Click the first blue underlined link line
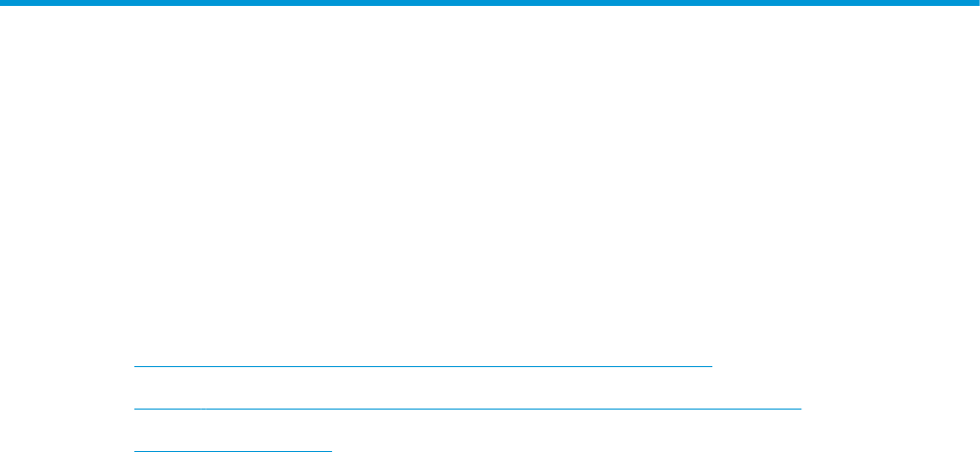980x452 pixels. pyautogui.click(x=423, y=366)
